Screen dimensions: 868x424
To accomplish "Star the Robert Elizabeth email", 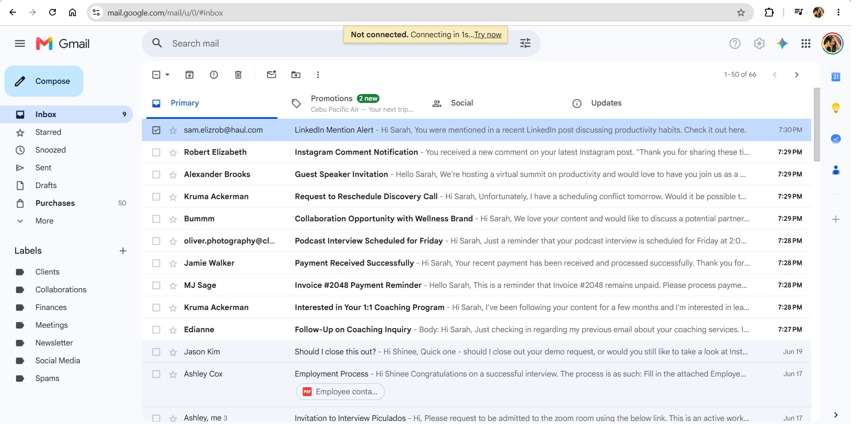I will [173, 153].
